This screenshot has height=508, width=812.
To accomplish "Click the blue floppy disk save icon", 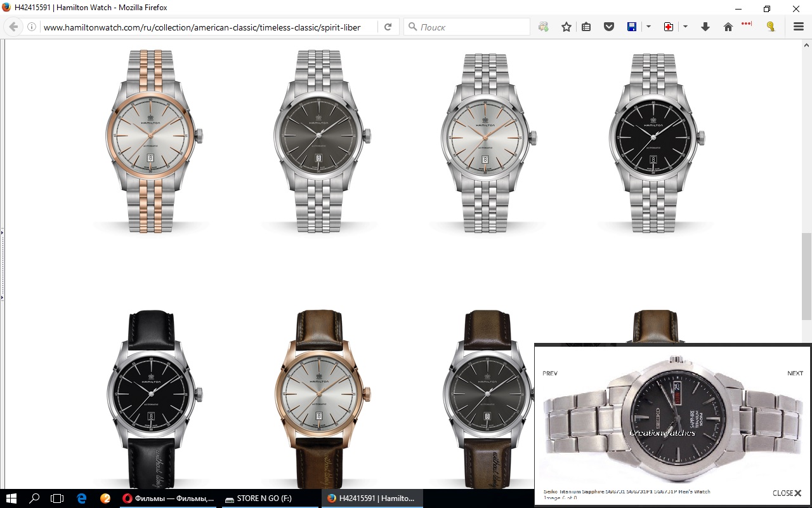I will 632,27.
